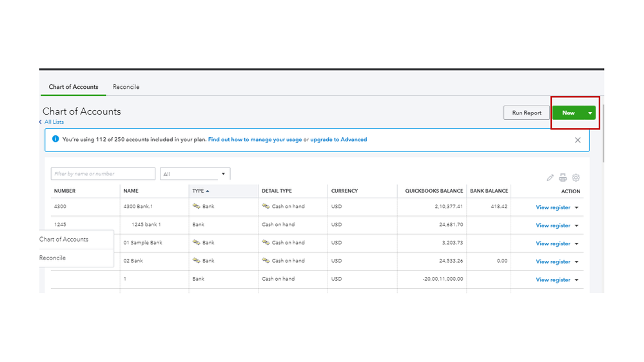
Task: Click the print list icon
Action: (x=563, y=178)
